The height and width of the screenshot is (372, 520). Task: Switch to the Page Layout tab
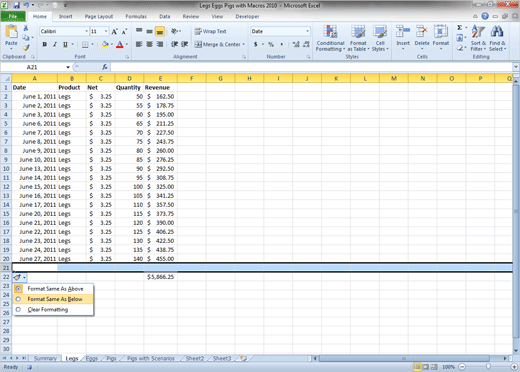(99, 16)
